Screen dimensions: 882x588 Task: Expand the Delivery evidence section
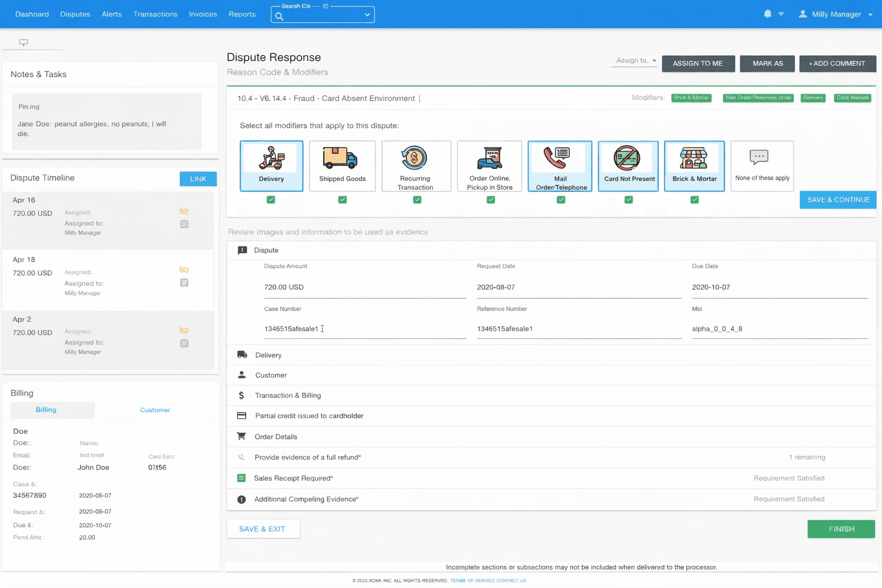(551, 355)
